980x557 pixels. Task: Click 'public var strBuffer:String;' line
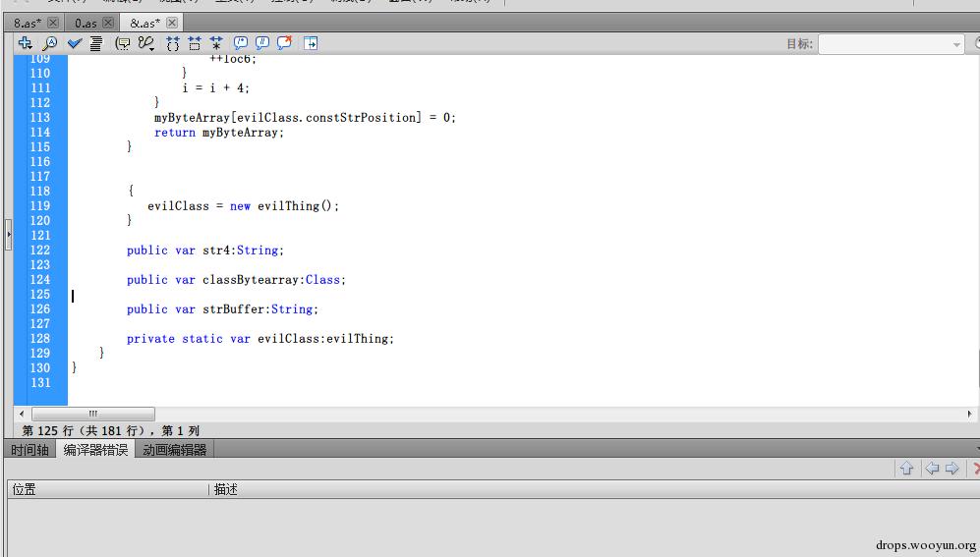coord(222,309)
